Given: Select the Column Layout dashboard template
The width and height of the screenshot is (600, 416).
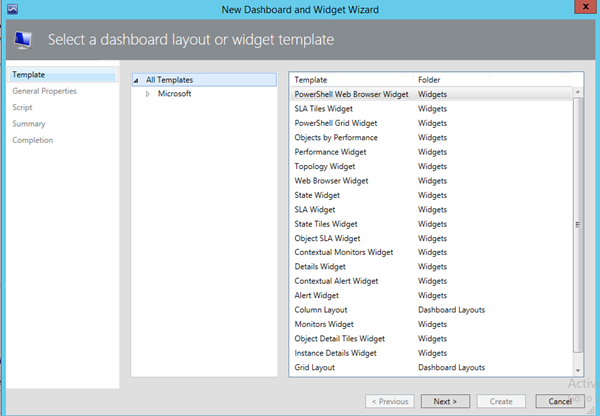Looking at the screenshot, I should [321, 310].
